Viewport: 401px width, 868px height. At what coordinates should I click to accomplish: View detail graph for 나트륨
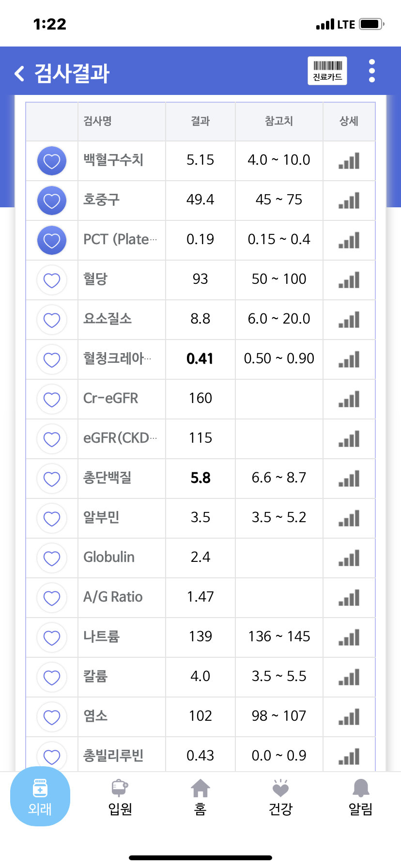pos(349,637)
